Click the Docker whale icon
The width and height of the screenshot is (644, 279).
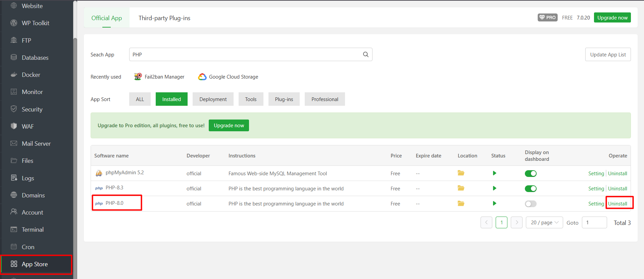coord(14,75)
